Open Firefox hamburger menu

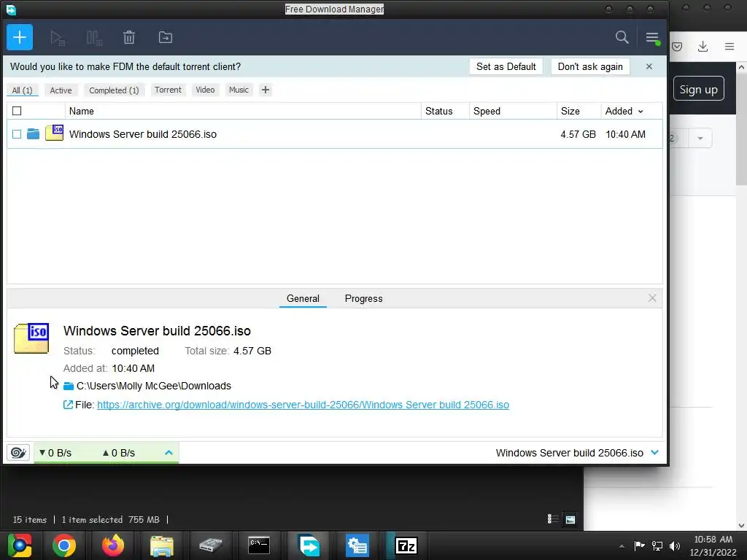point(729,46)
